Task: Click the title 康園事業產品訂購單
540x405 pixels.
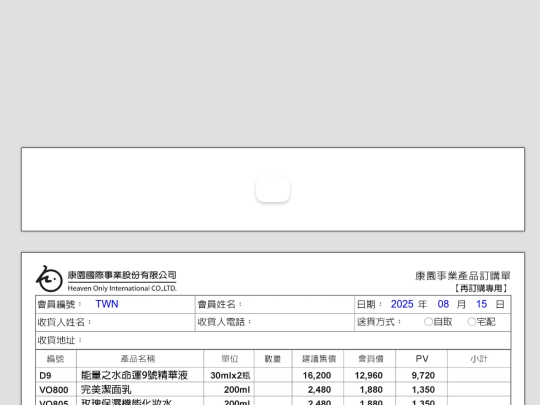Action: (x=463, y=276)
